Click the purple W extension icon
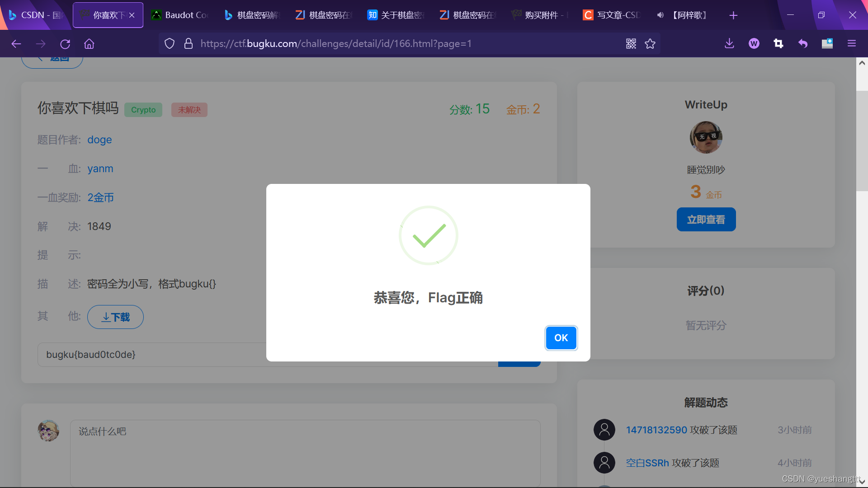 754,44
